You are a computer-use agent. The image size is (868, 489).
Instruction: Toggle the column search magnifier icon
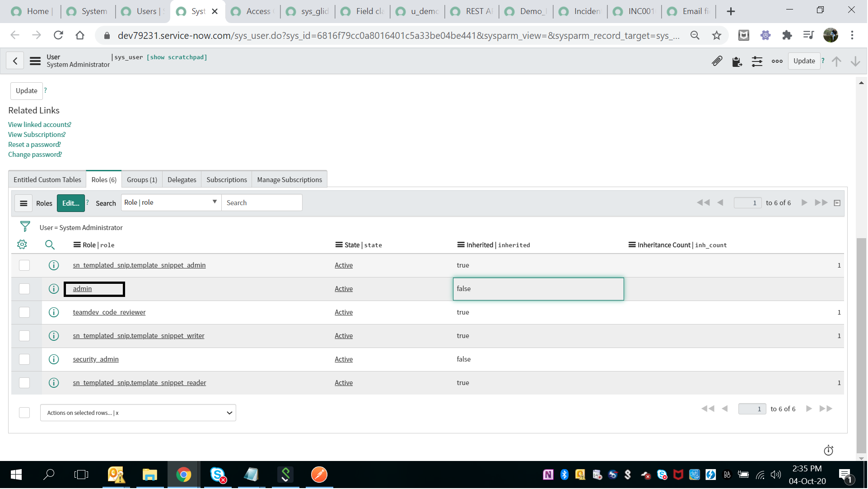[50, 245]
